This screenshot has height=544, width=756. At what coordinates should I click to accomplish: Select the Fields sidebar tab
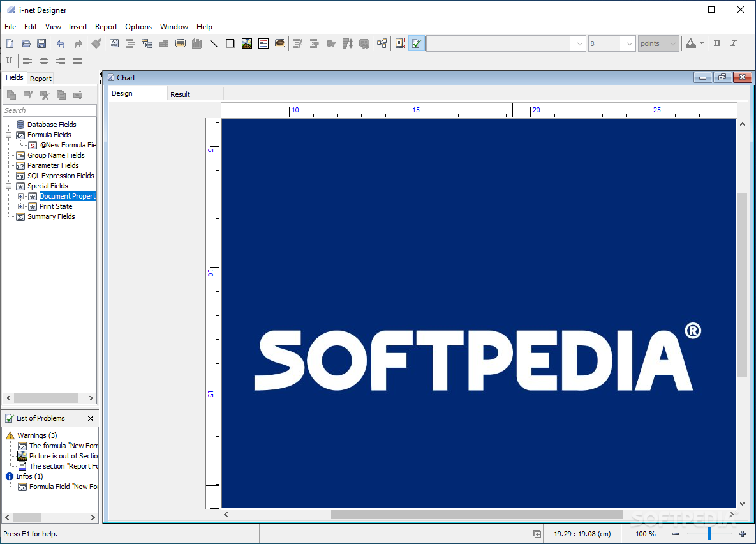pos(15,77)
